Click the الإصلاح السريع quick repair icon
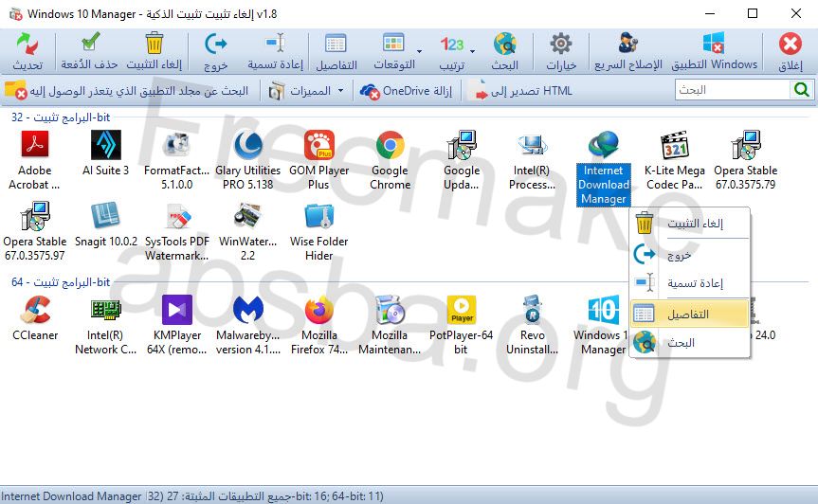This screenshot has width=818, height=504. coord(628,43)
